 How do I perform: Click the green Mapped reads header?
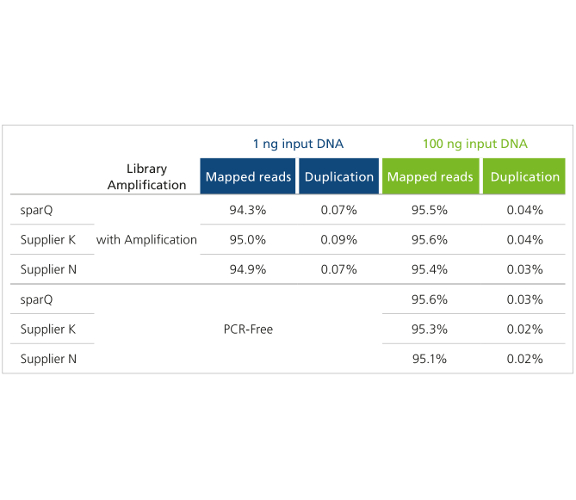tap(430, 176)
